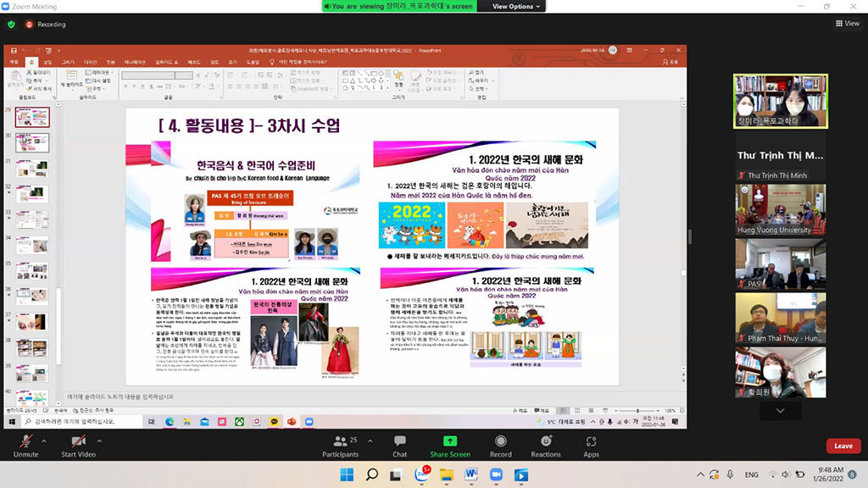Click New Slide button in PowerPoint ribbon
868x488 pixels.
click(71, 79)
